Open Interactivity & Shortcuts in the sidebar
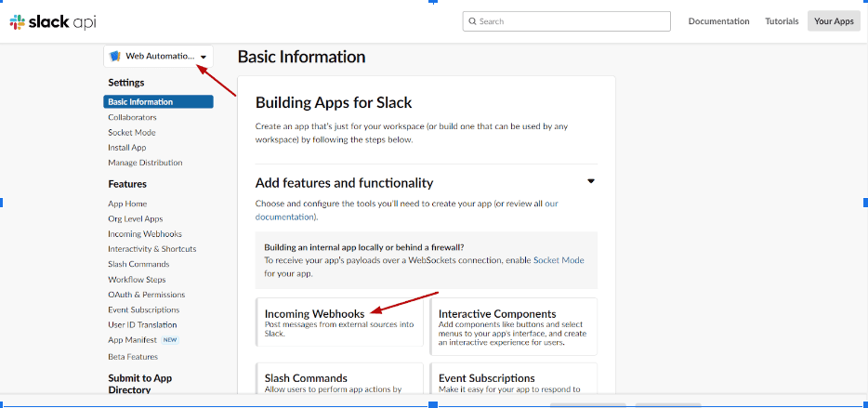 152,249
